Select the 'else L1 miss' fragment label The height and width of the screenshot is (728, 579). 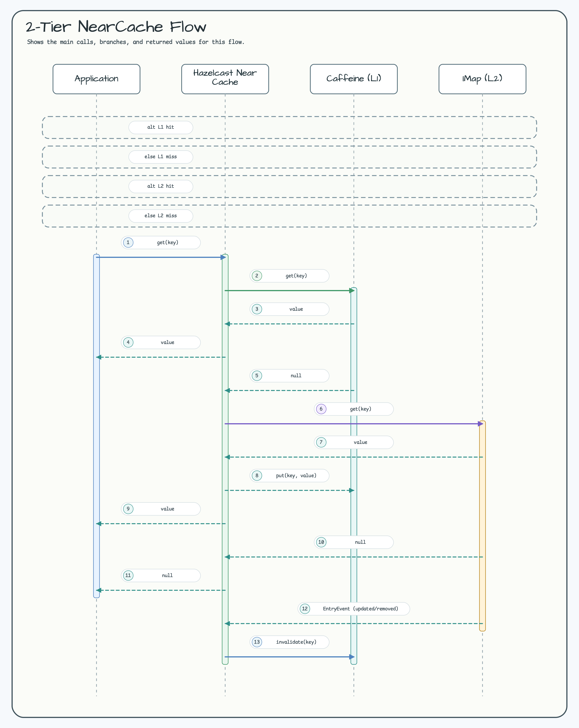click(161, 157)
